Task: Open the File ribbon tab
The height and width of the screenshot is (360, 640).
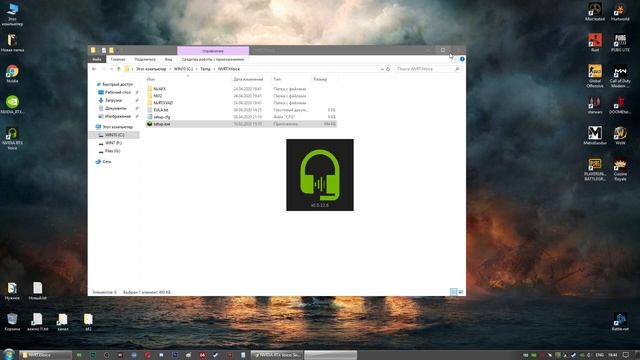Action: click(97, 59)
